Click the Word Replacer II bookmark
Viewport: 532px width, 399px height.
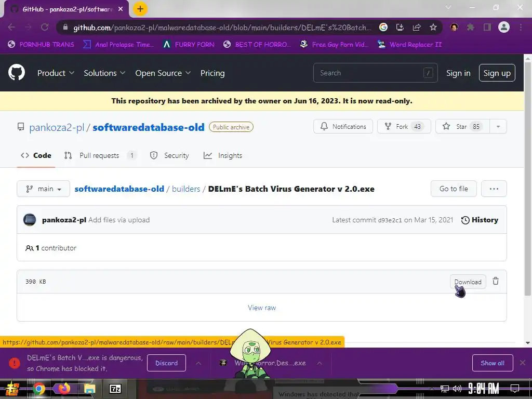click(409, 45)
